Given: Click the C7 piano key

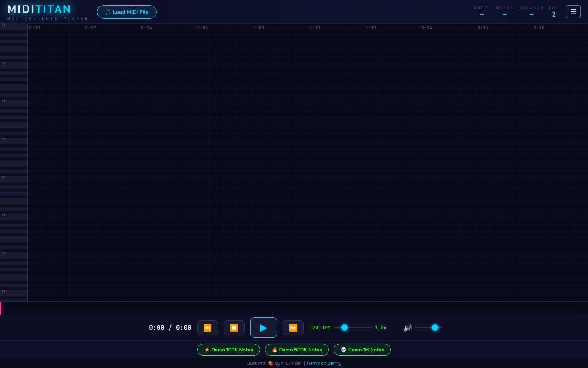Looking at the screenshot, I should [x=14, y=64].
